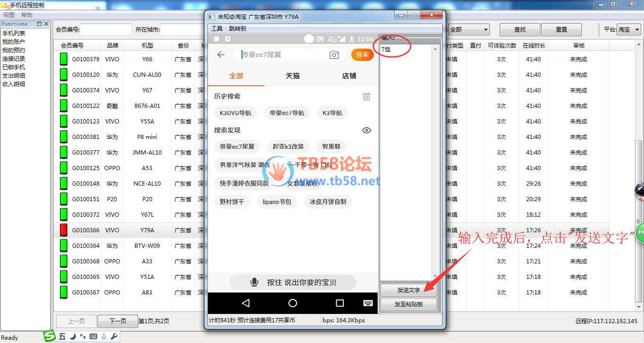Screen dimensions: 644x343
Task: Select the 全部 tab in Taobao
Action: pos(236,76)
